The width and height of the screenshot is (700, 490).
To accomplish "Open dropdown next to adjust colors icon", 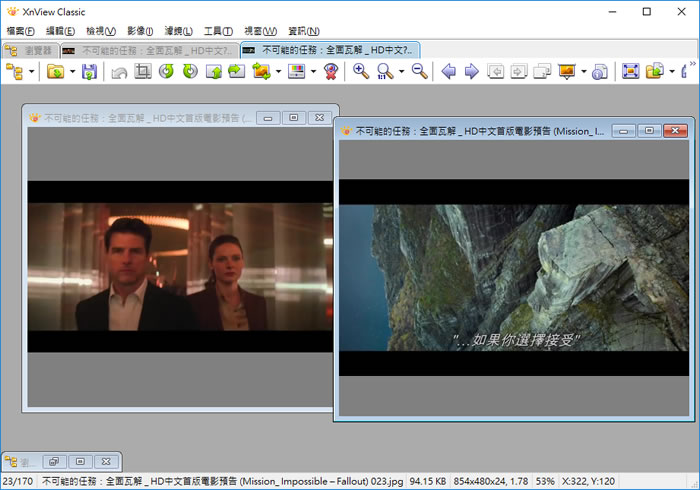I will pyautogui.click(x=313, y=71).
